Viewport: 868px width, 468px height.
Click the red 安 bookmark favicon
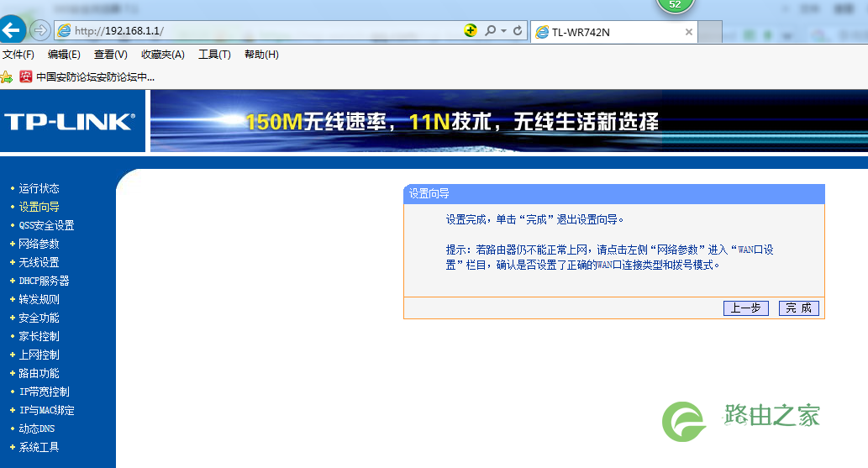pos(25,77)
